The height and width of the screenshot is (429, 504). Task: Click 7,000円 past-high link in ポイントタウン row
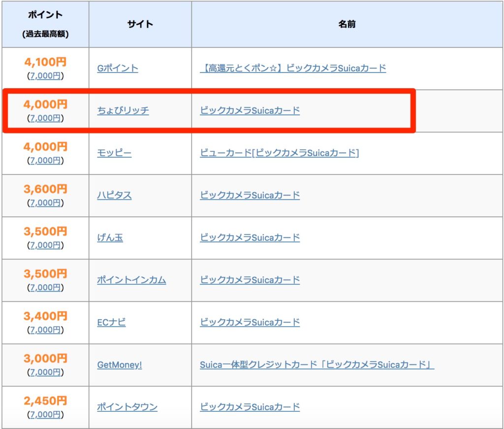[x=45, y=415]
